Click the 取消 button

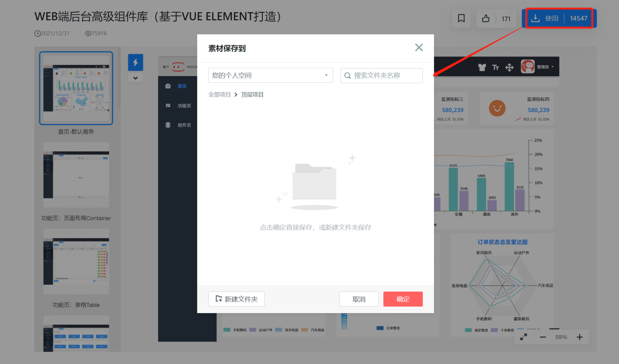(x=359, y=299)
